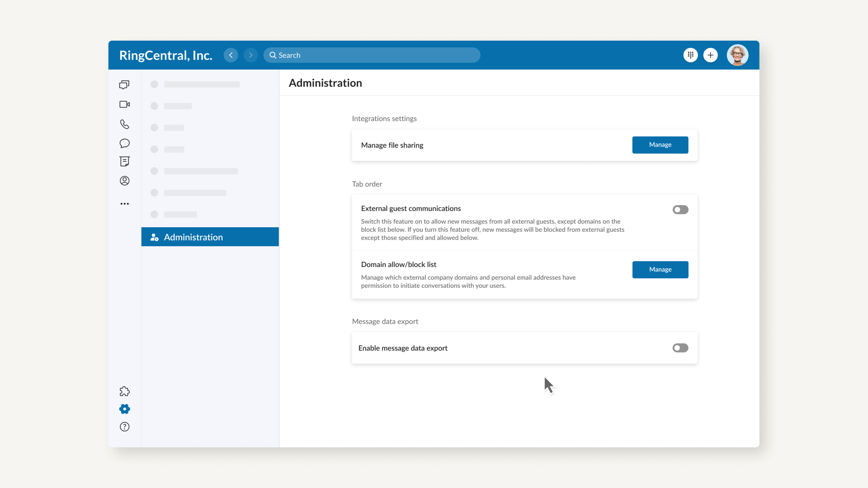
Task: Click Manage for file sharing
Action: coord(660,145)
